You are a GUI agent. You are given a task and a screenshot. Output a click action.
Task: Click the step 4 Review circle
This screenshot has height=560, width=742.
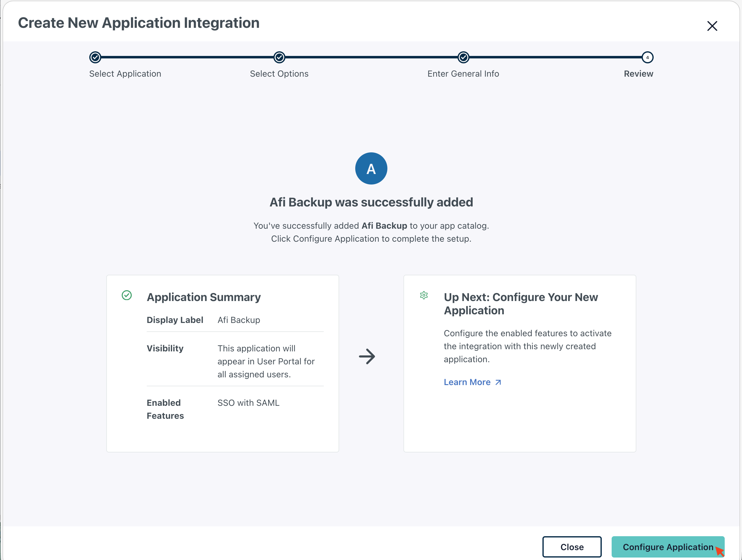[x=647, y=57]
